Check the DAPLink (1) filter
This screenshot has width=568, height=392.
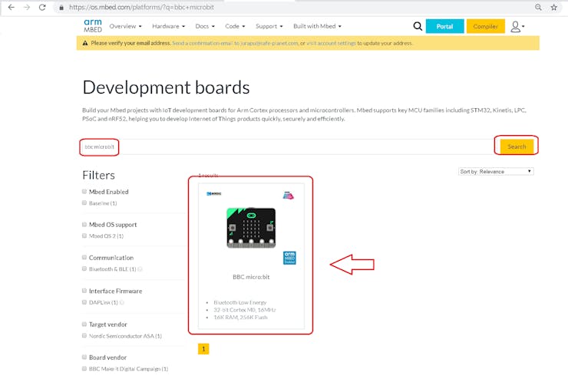click(84, 302)
